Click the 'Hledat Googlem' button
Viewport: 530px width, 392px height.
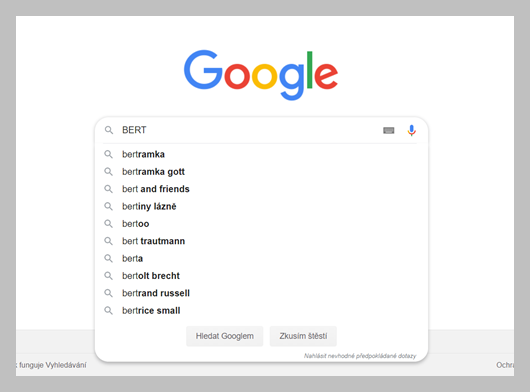pyautogui.click(x=224, y=336)
